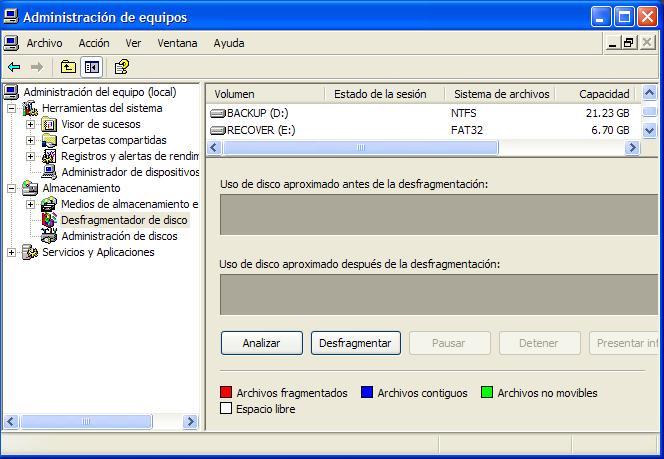Click the Analizar button
The image size is (664, 459).
(262, 343)
